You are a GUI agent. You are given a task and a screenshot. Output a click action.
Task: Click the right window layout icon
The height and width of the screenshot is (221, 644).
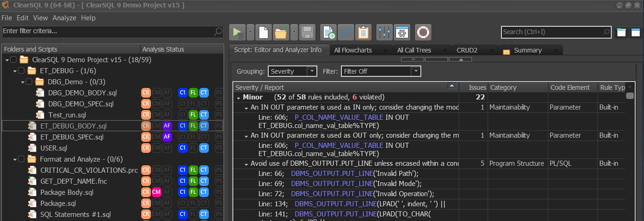[x=636, y=32]
